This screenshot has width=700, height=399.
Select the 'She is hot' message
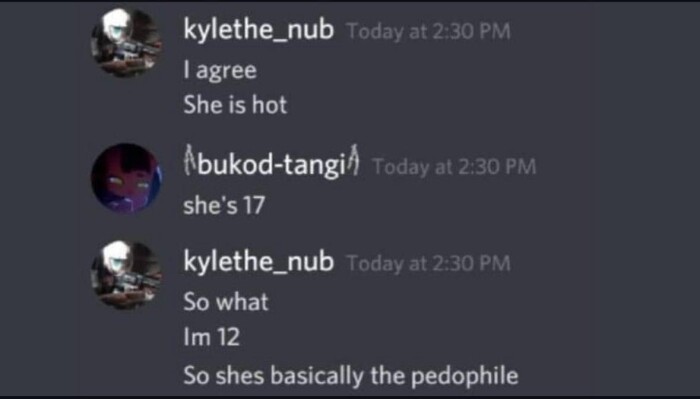[x=235, y=105]
